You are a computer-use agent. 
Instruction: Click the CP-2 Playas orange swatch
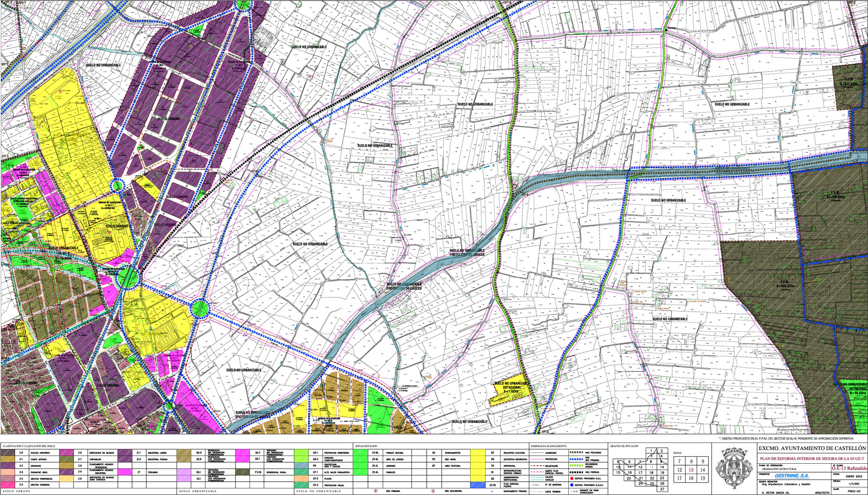click(x=301, y=478)
